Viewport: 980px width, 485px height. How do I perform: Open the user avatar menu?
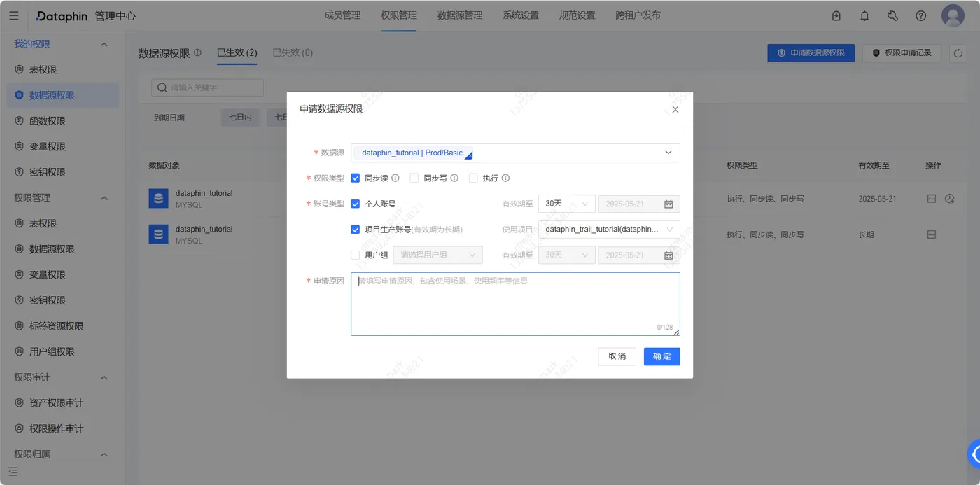point(953,15)
